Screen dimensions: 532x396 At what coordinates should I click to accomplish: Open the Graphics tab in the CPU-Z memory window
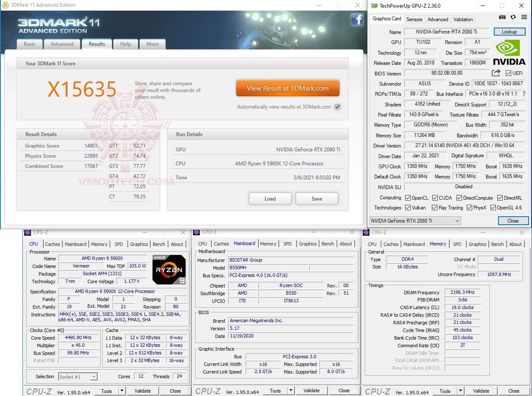point(477,244)
